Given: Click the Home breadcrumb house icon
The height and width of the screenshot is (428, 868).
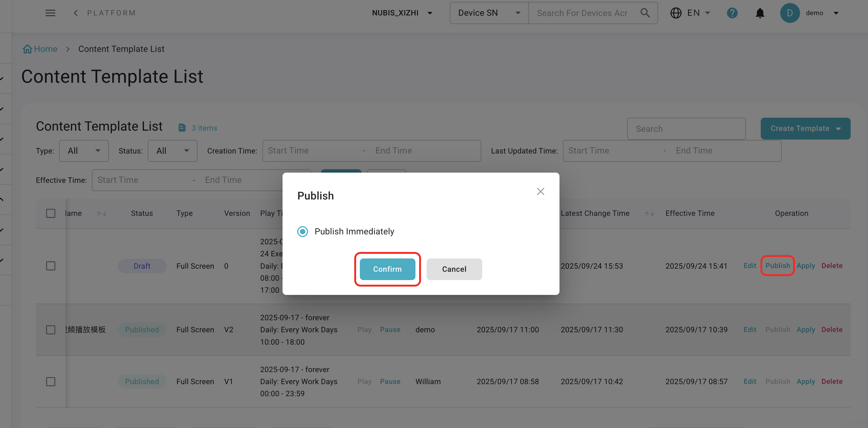Looking at the screenshot, I should [27, 49].
